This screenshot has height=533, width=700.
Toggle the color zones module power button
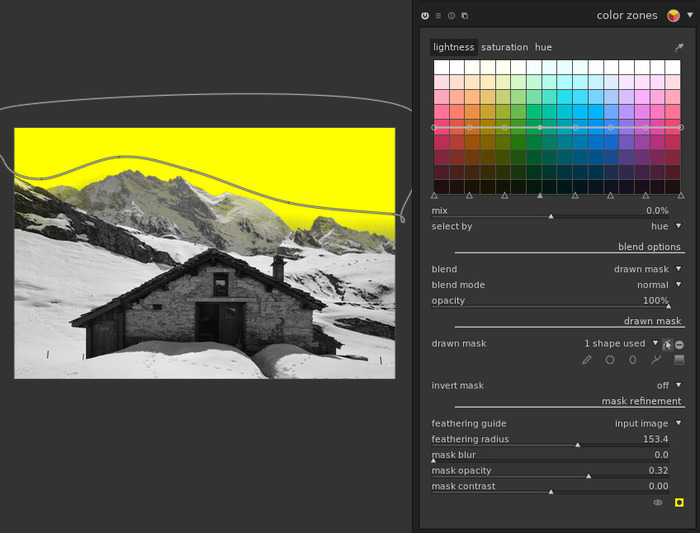point(425,16)
